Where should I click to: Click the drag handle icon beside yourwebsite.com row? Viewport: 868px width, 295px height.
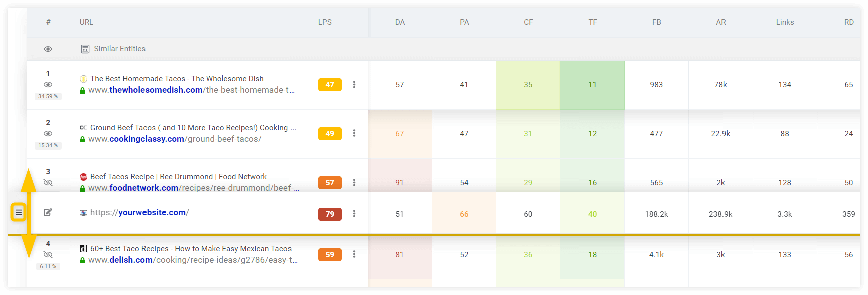(18, 212)
